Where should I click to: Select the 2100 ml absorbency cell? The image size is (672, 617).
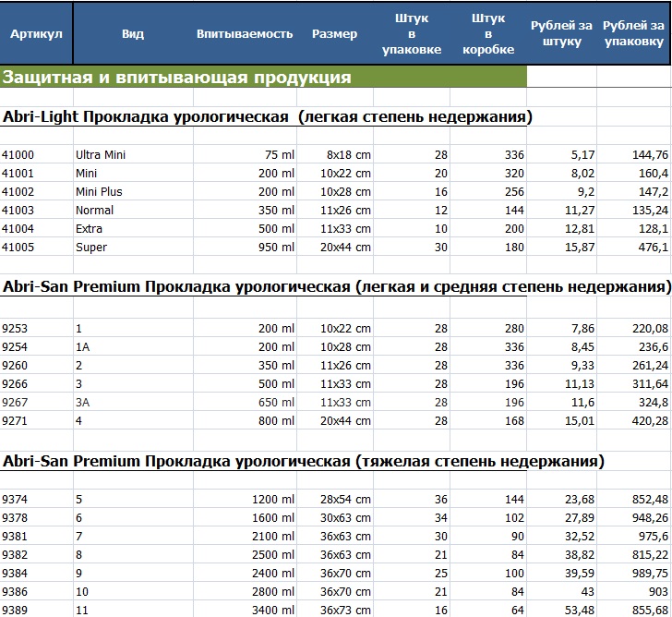click(245, 536)
